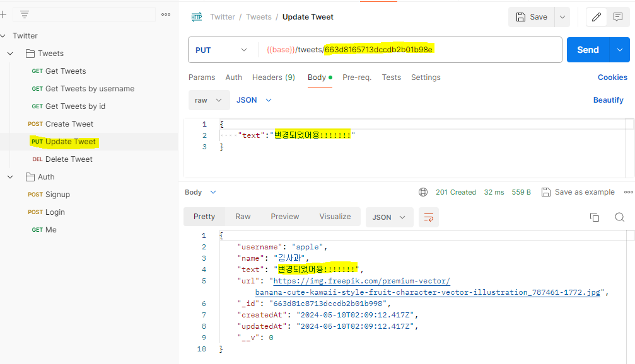The width and height of the screenshot is (635, 364).
Task: Open the Me request
Action: 44,230
